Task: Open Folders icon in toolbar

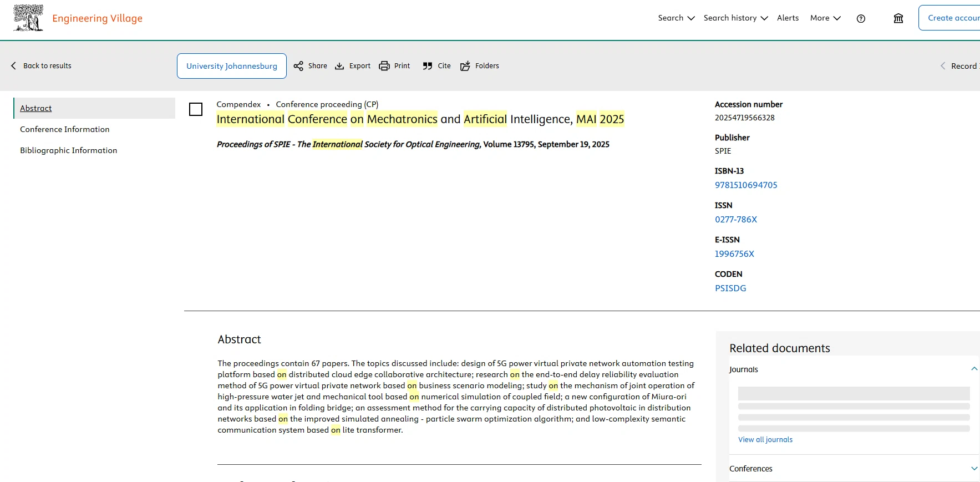Action: pyautogui.click(x=465, y=66)
